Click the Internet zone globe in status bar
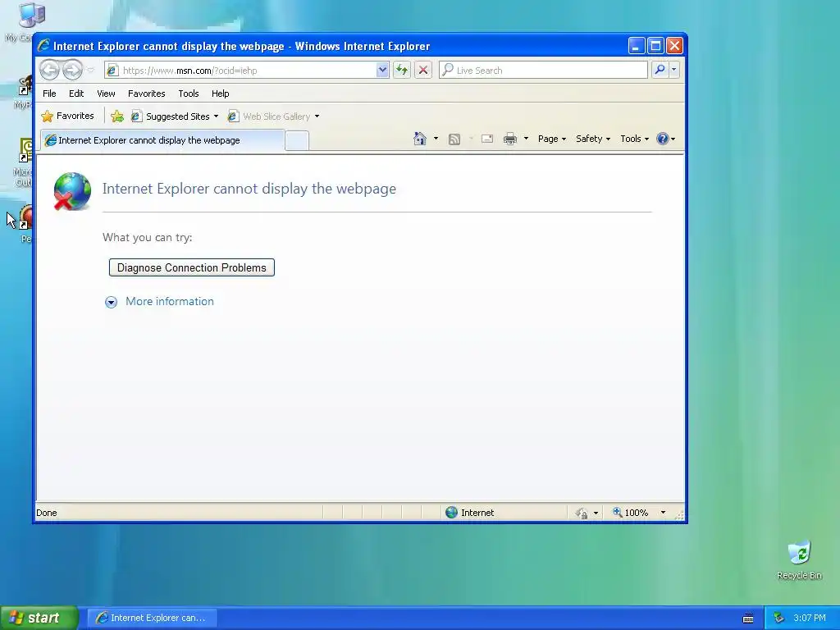The height and width of the screenshot is (630, 840). [x=452, y=512]
